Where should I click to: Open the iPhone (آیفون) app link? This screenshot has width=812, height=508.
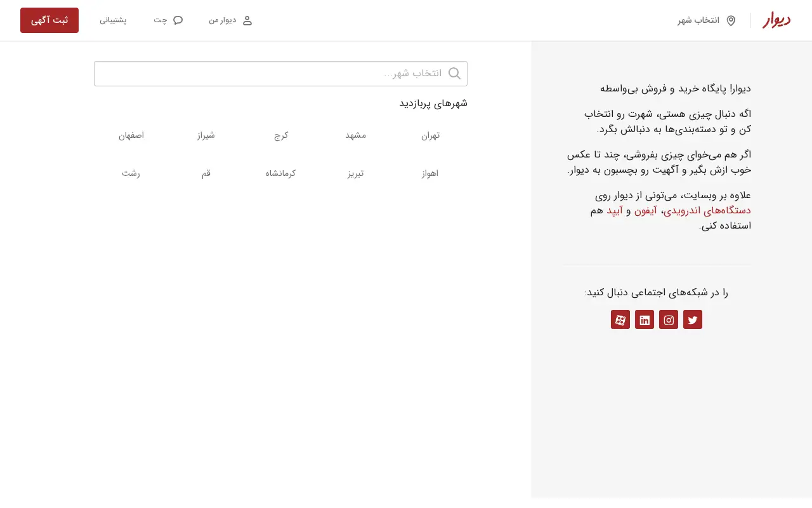[645, 211]
